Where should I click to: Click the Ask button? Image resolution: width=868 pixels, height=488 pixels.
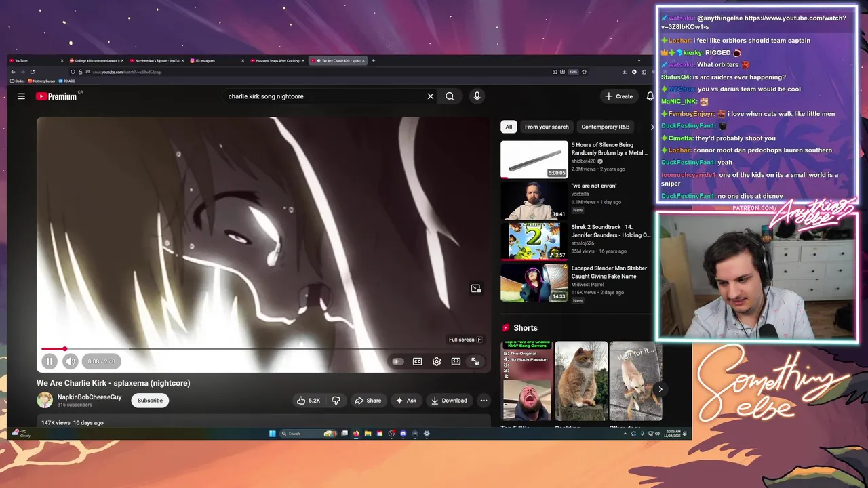click(406, 401)
